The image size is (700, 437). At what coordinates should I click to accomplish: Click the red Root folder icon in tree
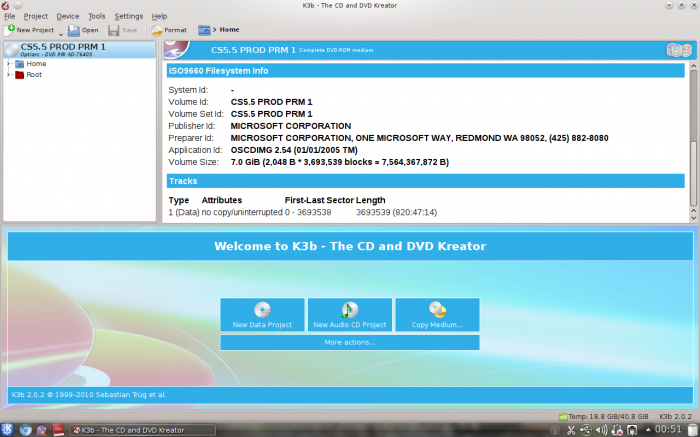19,75
